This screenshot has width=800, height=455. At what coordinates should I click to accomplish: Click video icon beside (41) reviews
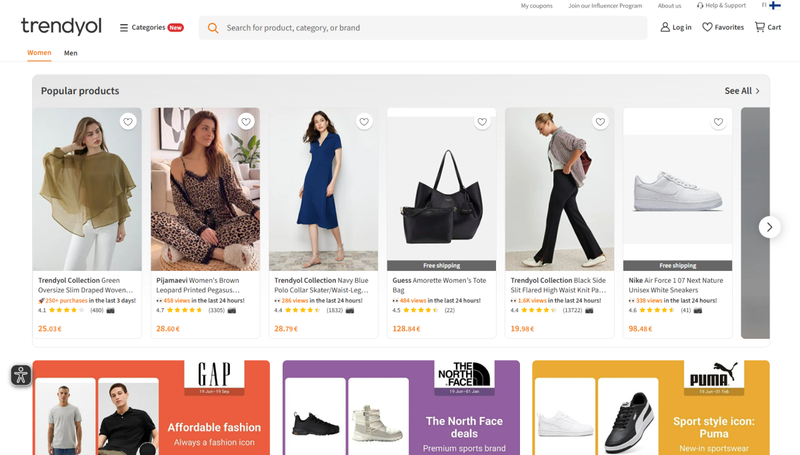tap(697, 310)
